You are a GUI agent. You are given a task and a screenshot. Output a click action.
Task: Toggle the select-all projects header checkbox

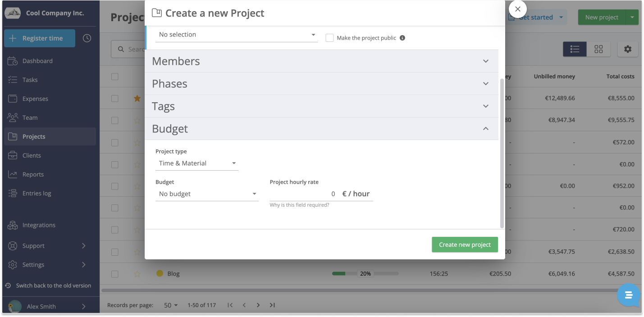(115, 77)
